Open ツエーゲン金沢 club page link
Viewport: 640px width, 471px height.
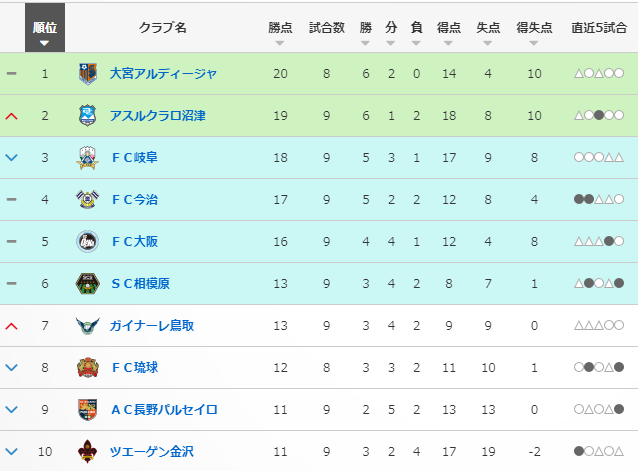coord(152,451)
